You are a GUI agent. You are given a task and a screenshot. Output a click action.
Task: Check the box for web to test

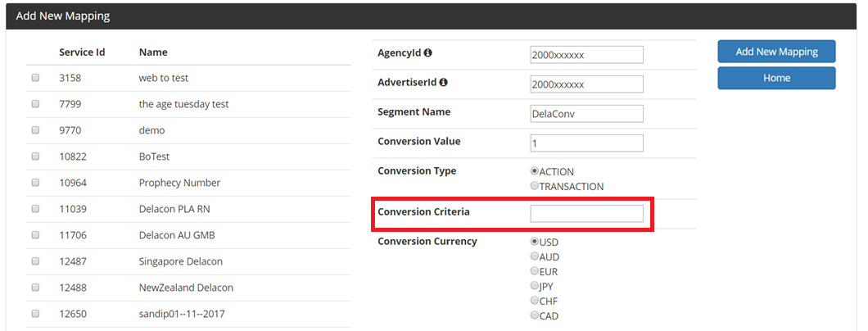tap(35, 78)
